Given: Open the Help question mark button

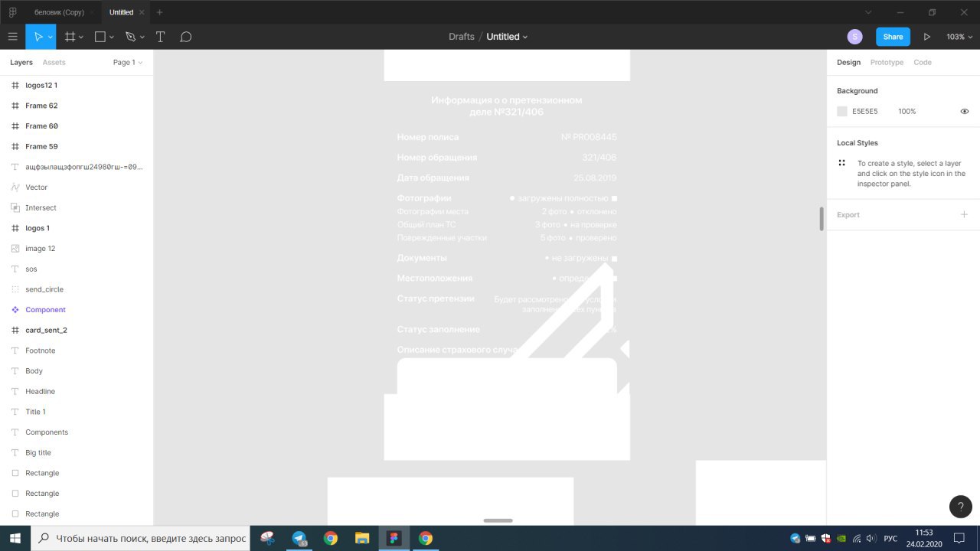Looking at the screenshot, I should point(961,507).
